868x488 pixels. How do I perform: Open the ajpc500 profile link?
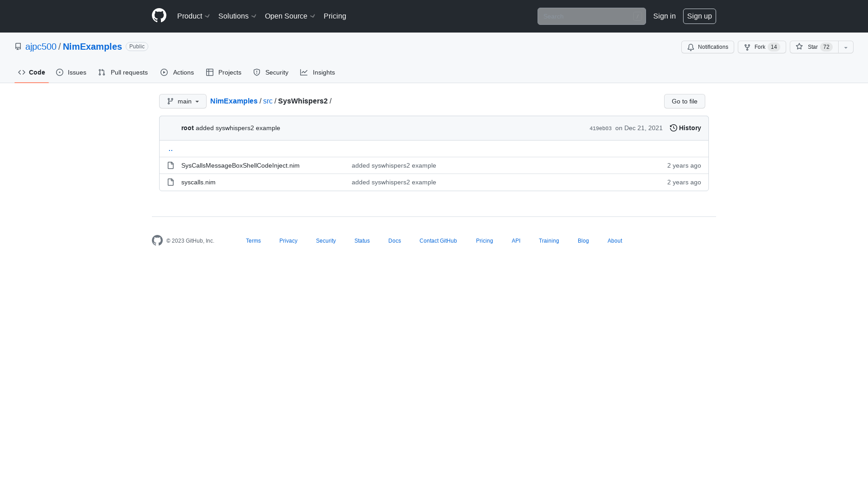pyautogui.click(x=41, y=47)
